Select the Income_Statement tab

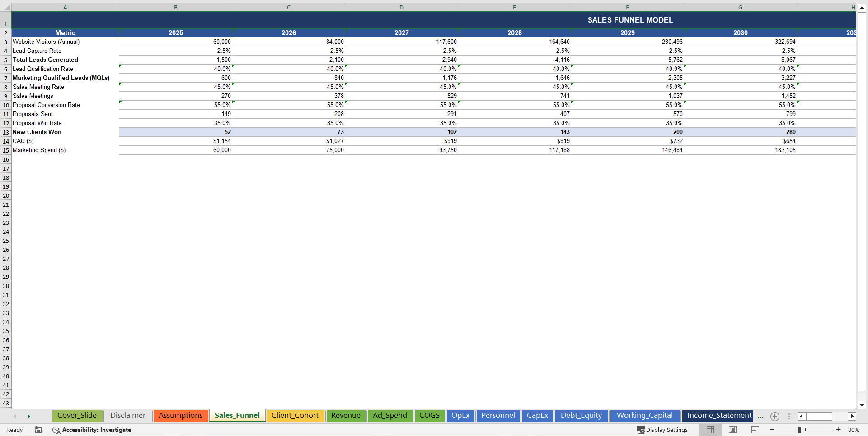click(718, 416)
